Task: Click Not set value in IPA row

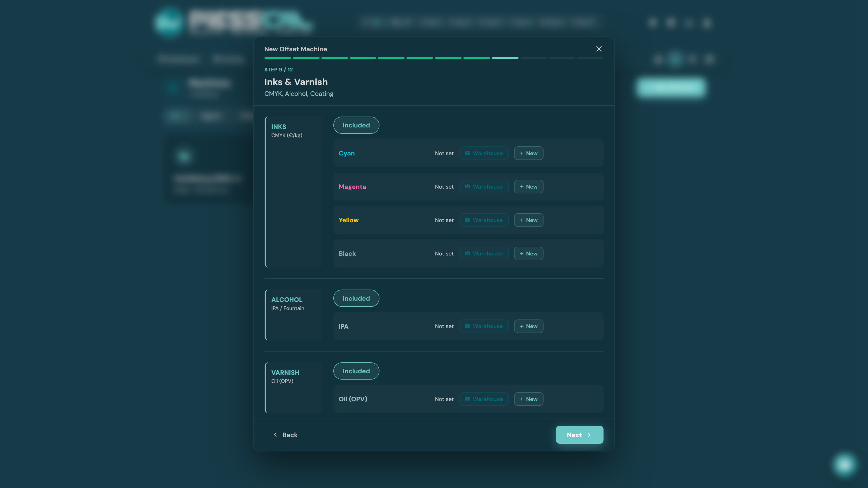Action: pyautogui.click(x=444, y=326)
